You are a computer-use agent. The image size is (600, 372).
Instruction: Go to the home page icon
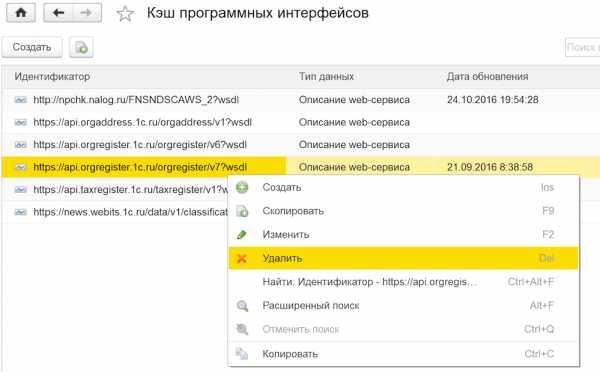[21, 13]
